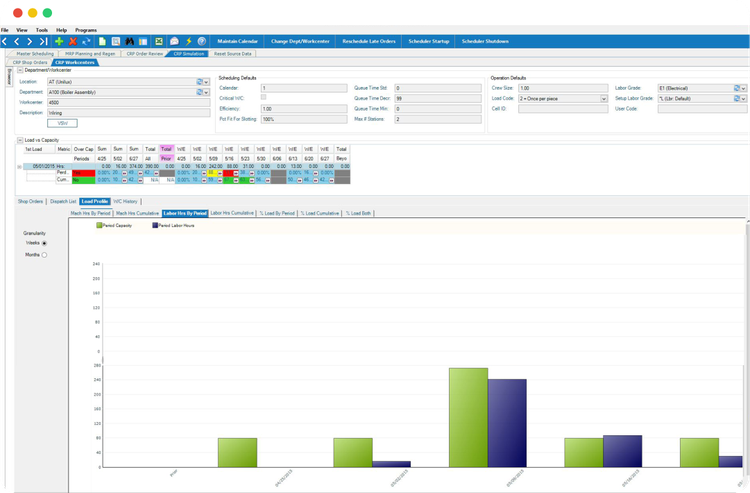
Task: Click the green plus Add record icon
Action: [59, 41]
